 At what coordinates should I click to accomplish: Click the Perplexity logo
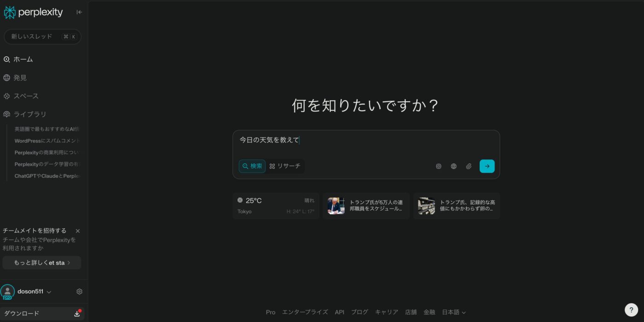tap(33, 12)
